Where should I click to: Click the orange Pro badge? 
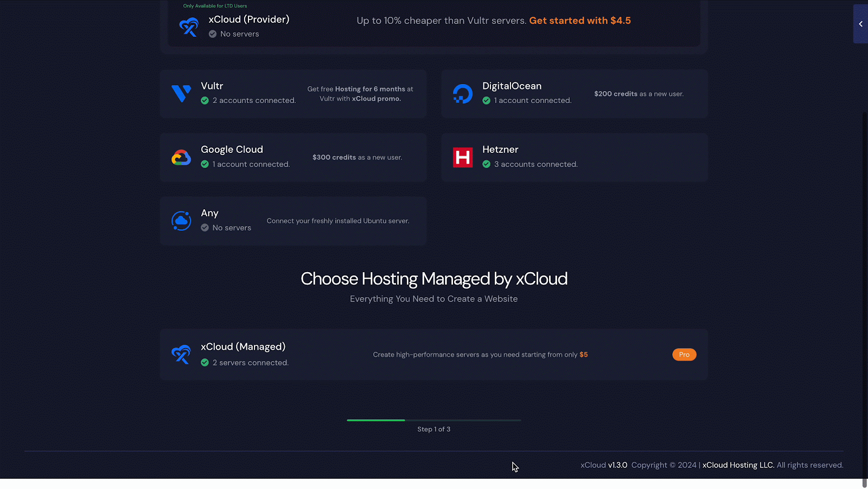tap(684, 354)
